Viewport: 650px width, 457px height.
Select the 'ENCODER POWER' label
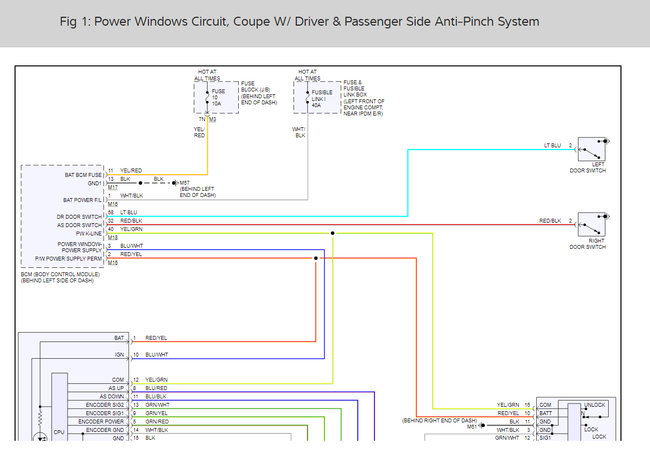101,421
